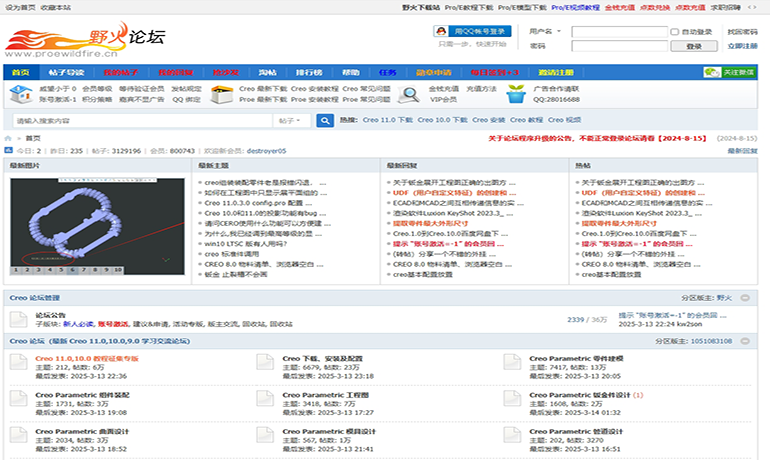Image resolution: width=770 pixels, height=460 pixels.
Task: Select slide number 6 under the image
Action: [73, 269]
